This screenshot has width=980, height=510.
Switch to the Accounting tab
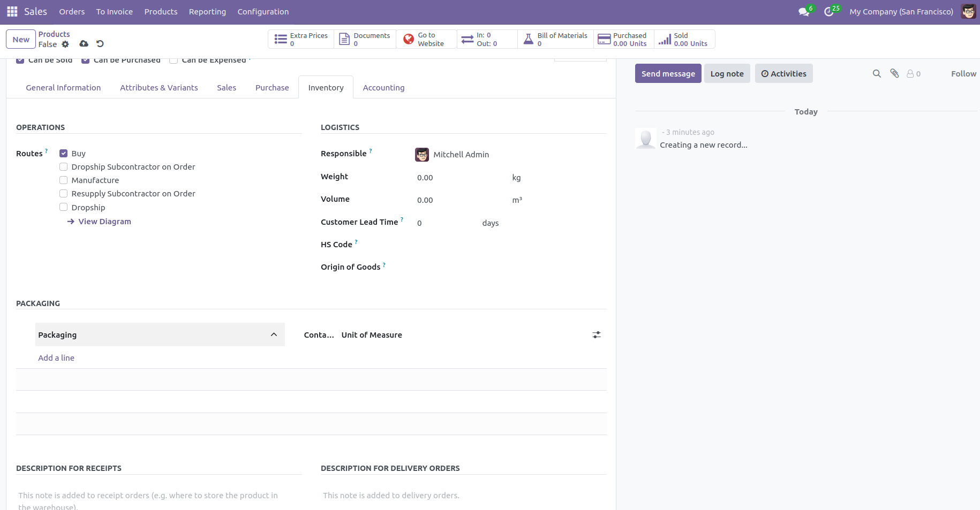(383, 88)
